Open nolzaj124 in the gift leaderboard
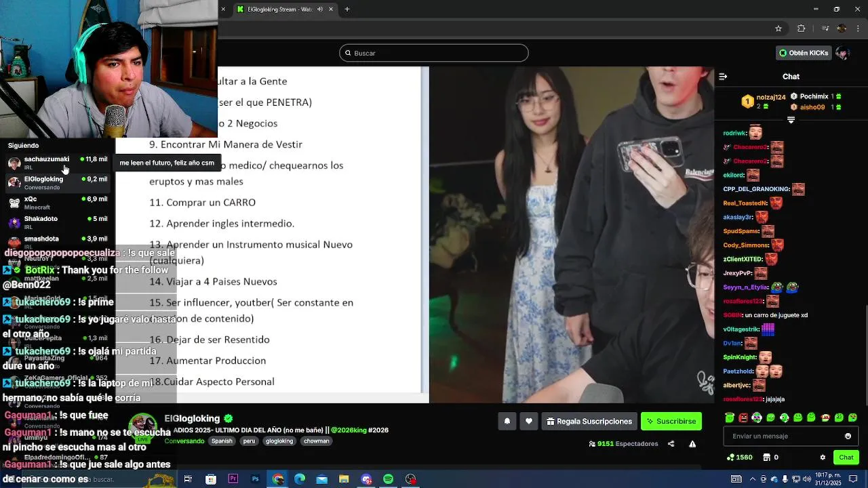The height and width of the screenshot is (488, 868). point(770,97)
